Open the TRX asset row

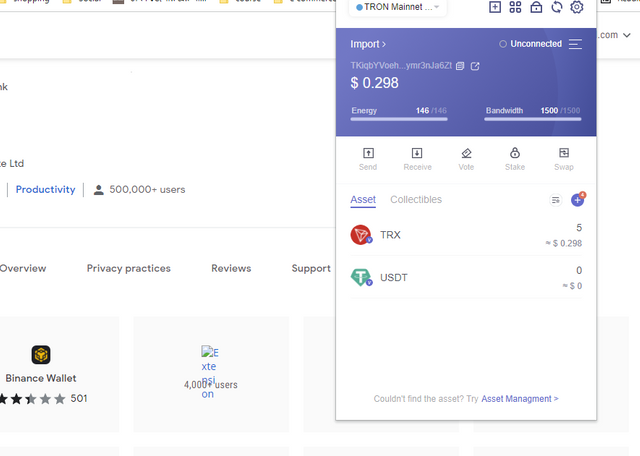pos(466,235)
